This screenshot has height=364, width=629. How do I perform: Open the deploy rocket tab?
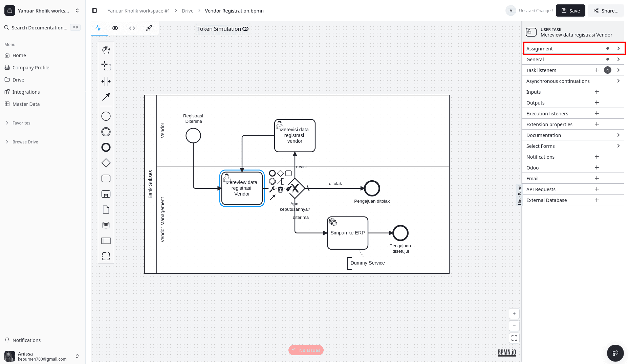coord(149,28)
